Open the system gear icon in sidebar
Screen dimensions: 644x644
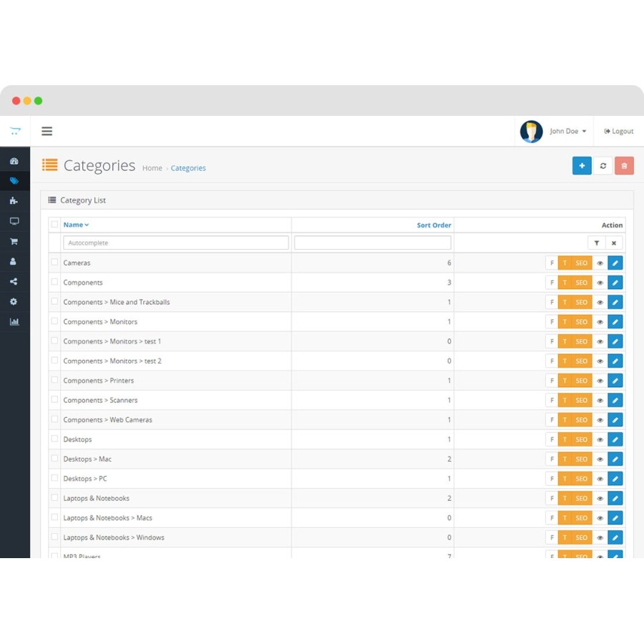14,301
